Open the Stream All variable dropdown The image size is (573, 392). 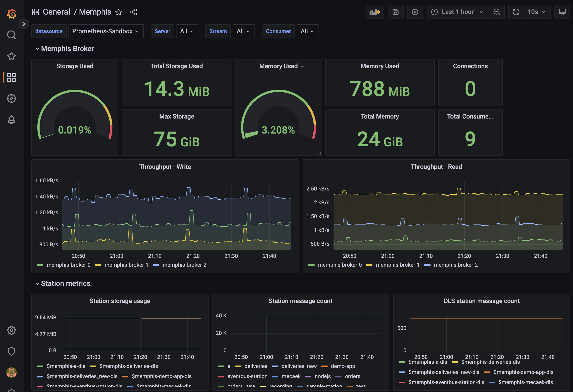[x=243, y=31]
